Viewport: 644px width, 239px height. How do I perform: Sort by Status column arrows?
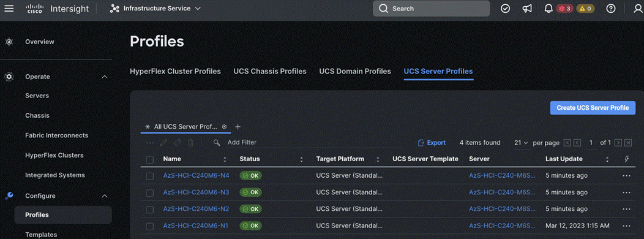[x=301, y=159]
